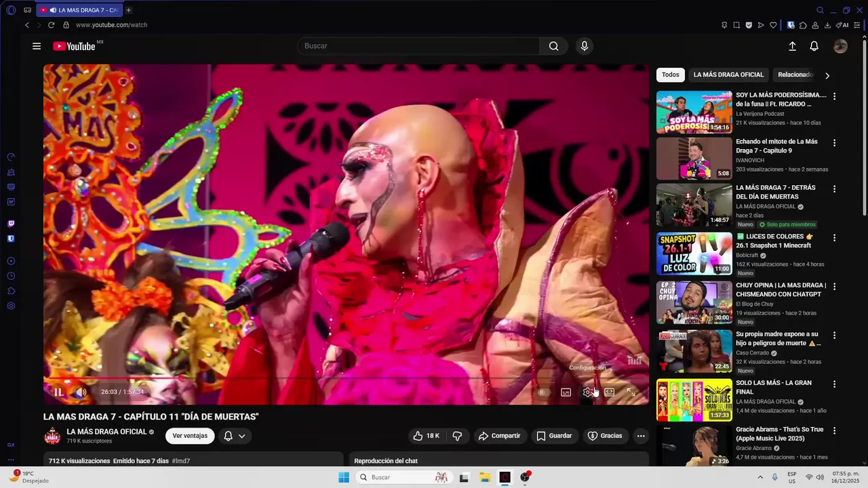Seek using the red video progress bar
This screenshot has width=868, height=488.
[x=346, y=378]
